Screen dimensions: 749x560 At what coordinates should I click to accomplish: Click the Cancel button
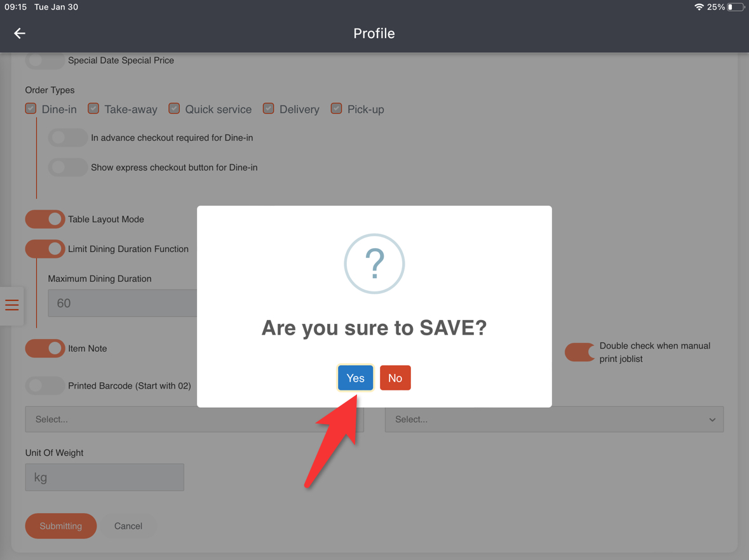128,526
